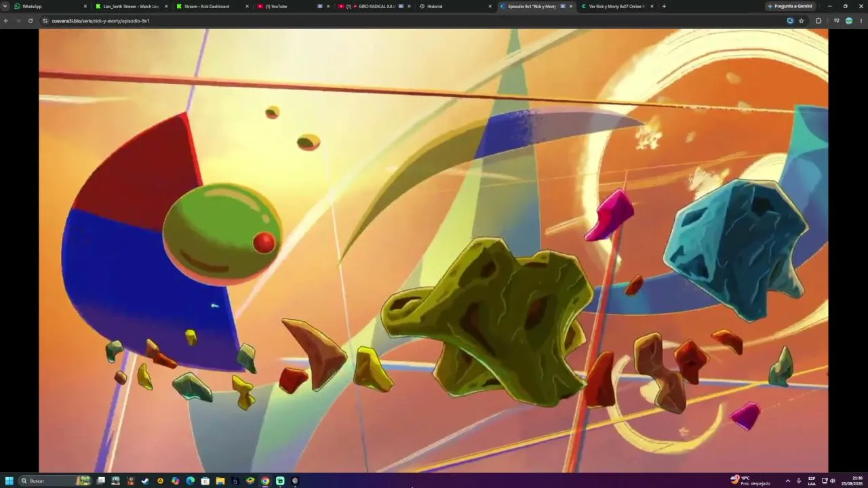Click the microphone icon in system tray
This screenshot has width=868, height=488.
click(x=799, y=481)
